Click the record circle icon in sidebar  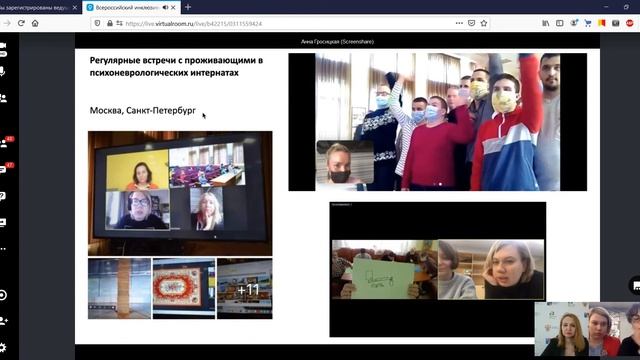[x=3, y=295]
